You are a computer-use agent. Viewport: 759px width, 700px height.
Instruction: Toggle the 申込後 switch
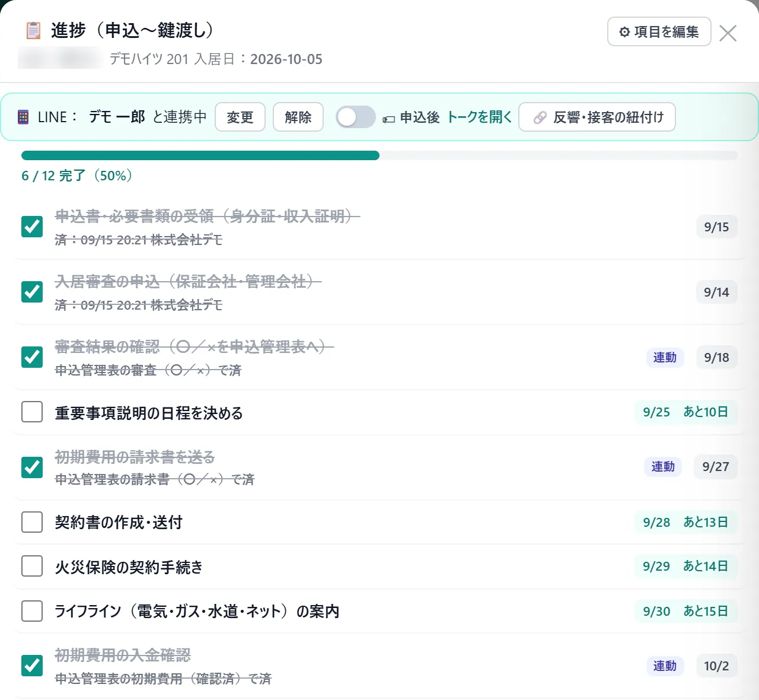pos(355,117)
